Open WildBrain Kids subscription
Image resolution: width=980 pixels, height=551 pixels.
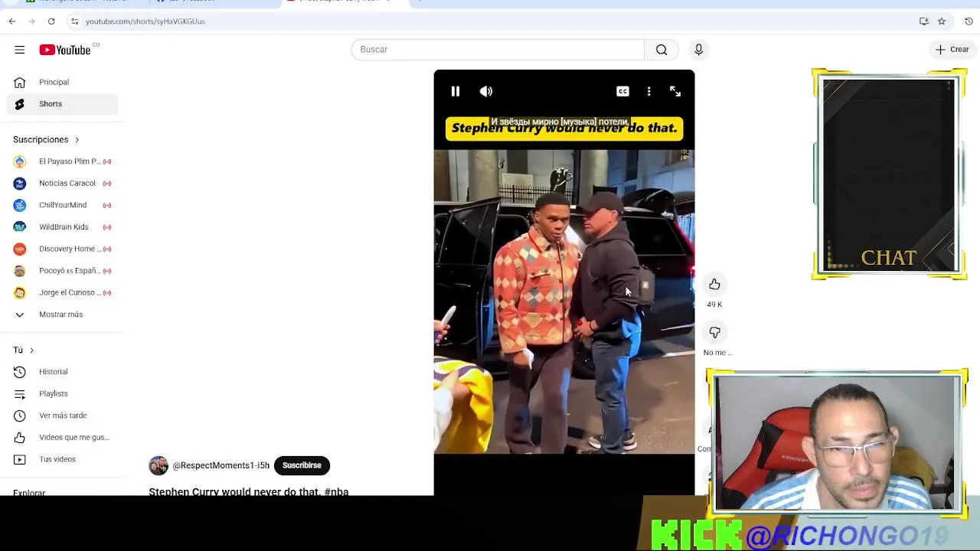(62, 227)
